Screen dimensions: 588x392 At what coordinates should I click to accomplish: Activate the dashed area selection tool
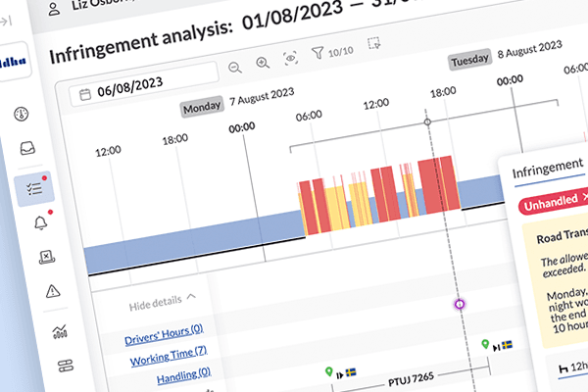point(373,44)
